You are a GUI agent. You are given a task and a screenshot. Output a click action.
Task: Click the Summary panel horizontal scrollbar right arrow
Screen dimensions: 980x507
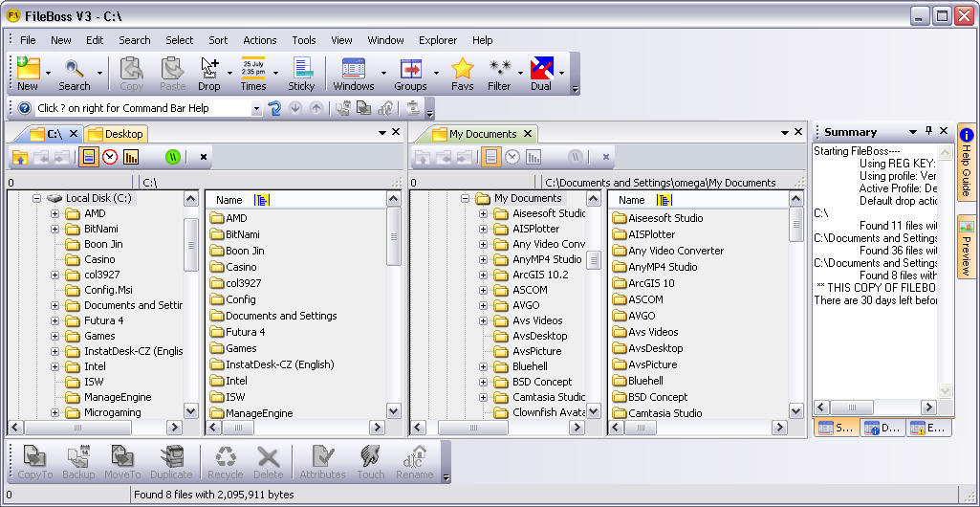pos(928,408)
